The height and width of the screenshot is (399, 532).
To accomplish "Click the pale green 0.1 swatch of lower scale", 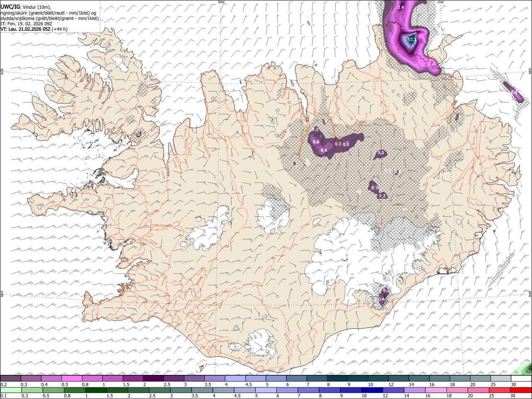I will click(11, 390).
